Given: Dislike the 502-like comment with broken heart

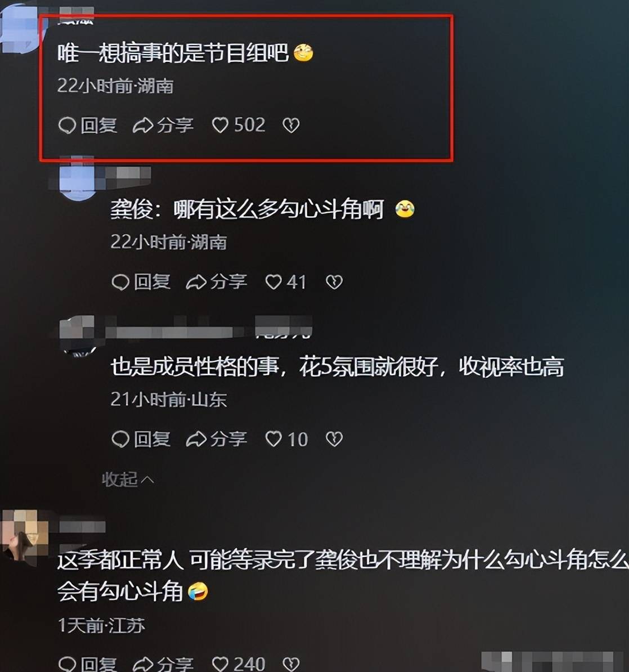Looking at the screenshot, I should 291,126.
